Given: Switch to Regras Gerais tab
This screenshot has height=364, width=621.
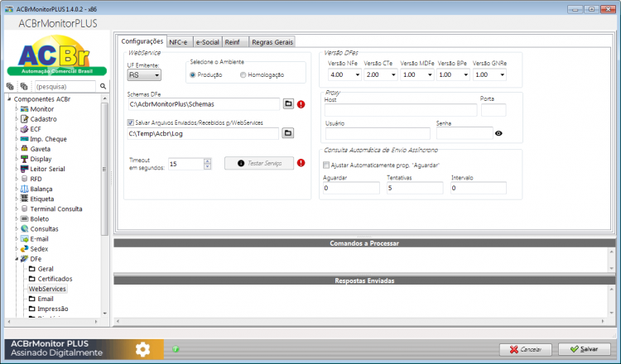Looking at the screenshot, I should [272, 42].
